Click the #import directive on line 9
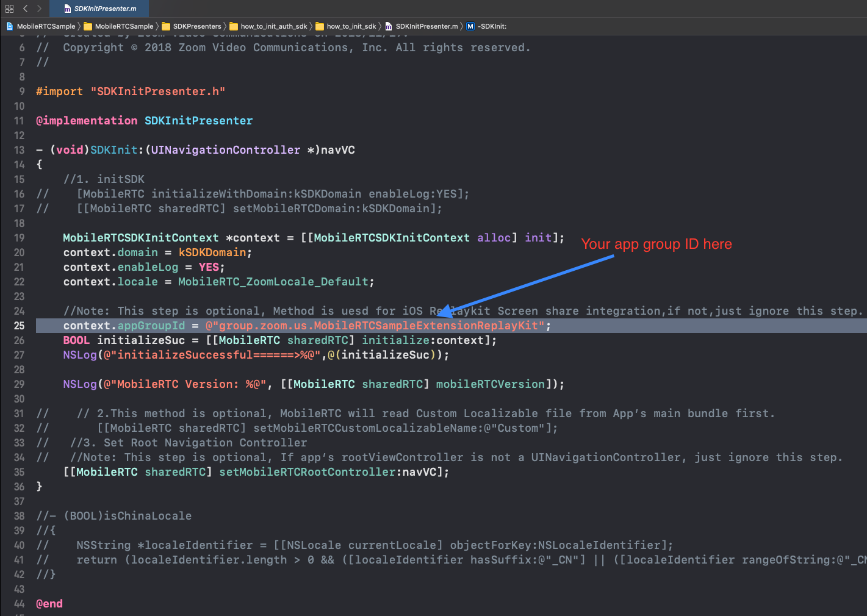 [60, 91]
